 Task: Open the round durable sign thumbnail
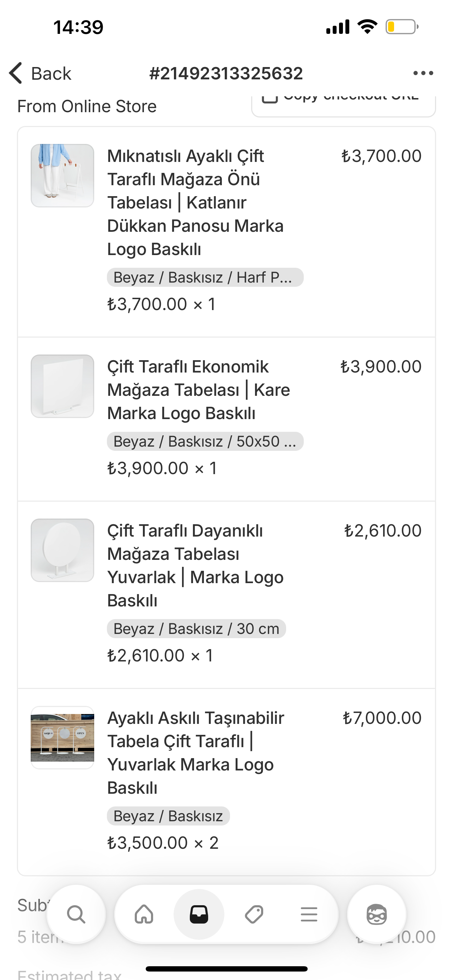(62, 550)
